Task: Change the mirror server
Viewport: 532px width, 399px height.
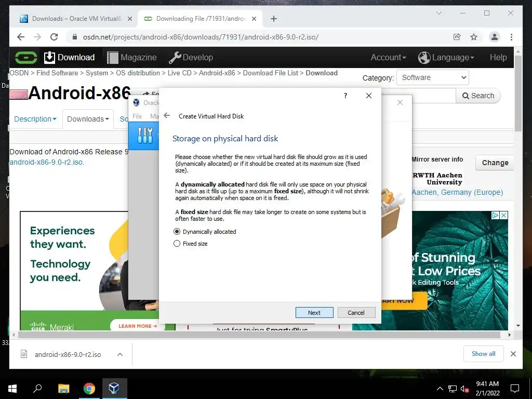Action: pyautogui.click(x=495, y=163)
